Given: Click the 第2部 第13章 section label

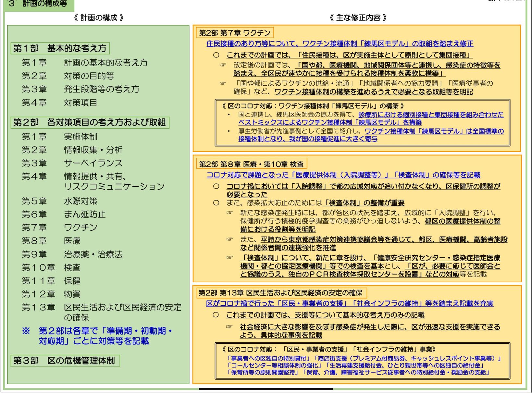Looking at the screenshot, I should (x=280, y=293).
